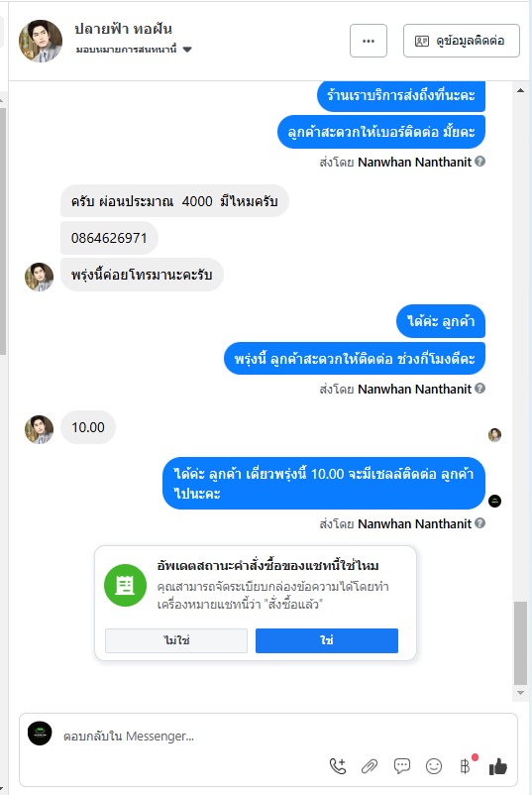Click the chat scrollbar up arrow

(520, 90)
